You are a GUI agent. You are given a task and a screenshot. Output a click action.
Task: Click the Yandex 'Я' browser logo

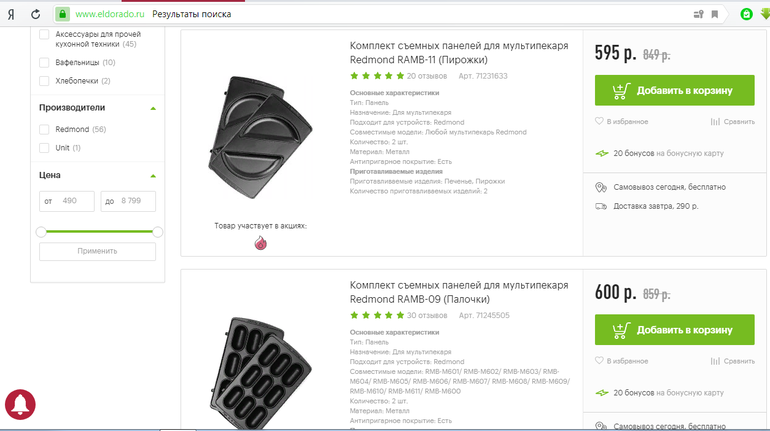[9, 14]
